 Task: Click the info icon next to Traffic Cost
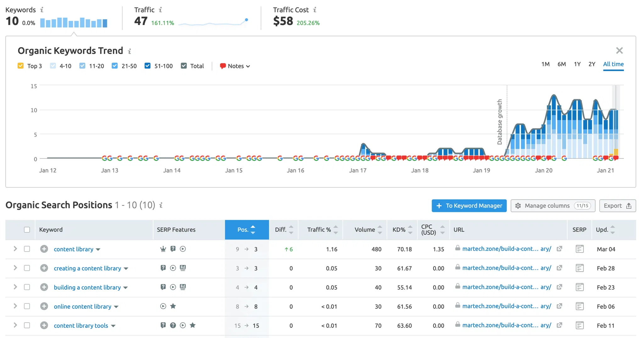click(315, 10)
